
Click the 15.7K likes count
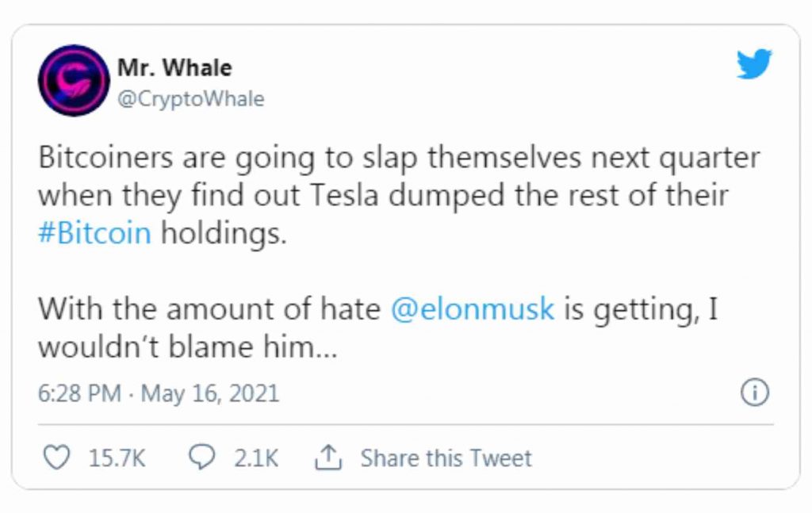117,458
